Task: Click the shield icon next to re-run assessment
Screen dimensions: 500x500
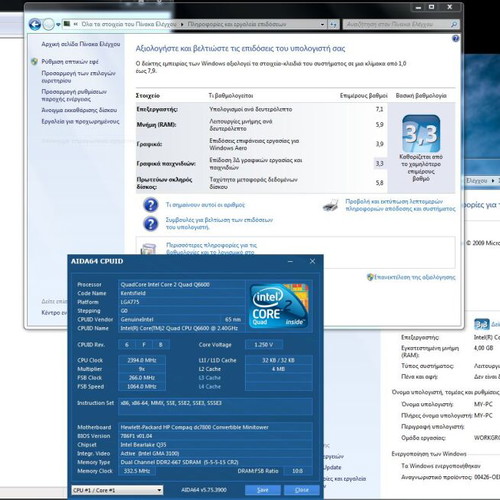Action: tap(370, 277)
